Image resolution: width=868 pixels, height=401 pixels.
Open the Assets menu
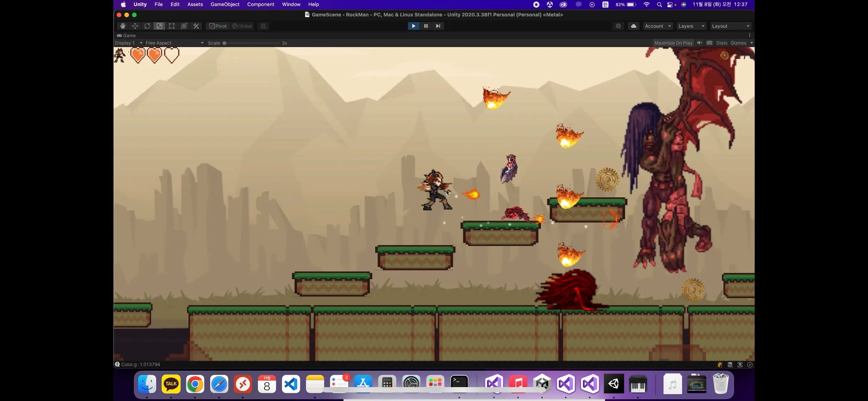pos(195,4)
